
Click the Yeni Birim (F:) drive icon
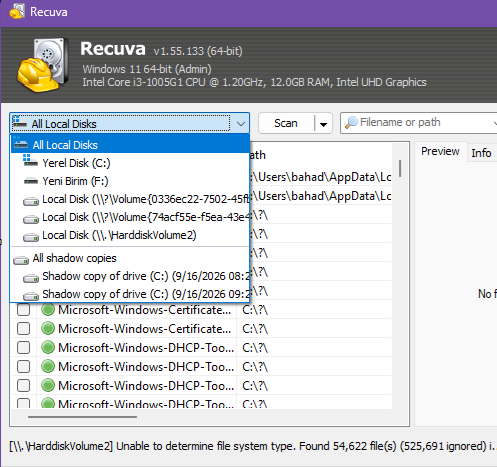point(31,181)
